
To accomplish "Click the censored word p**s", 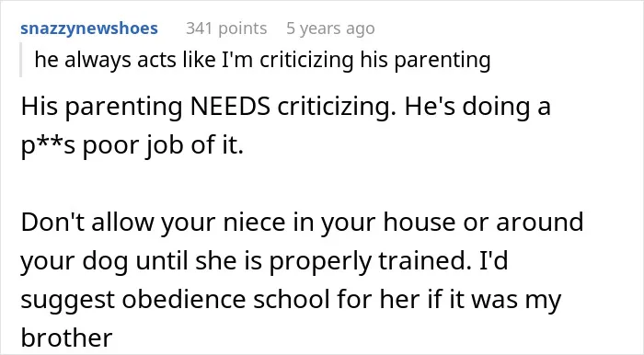I will 48,145.
